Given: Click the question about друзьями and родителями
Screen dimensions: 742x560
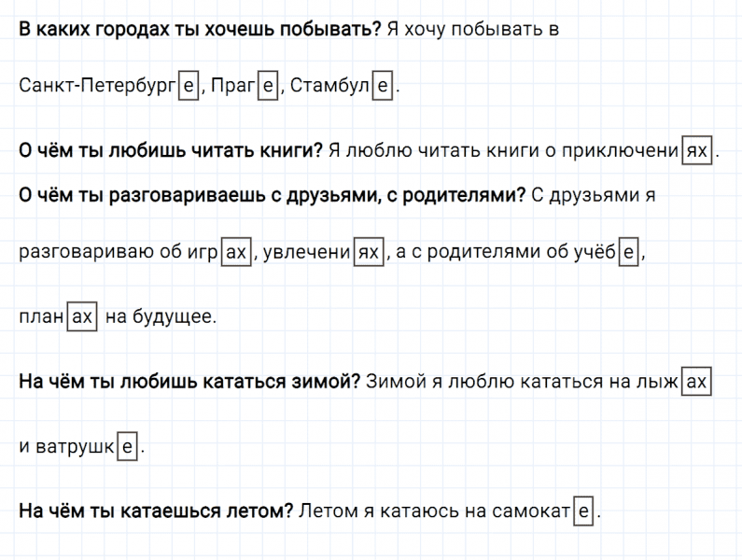Looking at the screenshot, I should tap(272, 194).
